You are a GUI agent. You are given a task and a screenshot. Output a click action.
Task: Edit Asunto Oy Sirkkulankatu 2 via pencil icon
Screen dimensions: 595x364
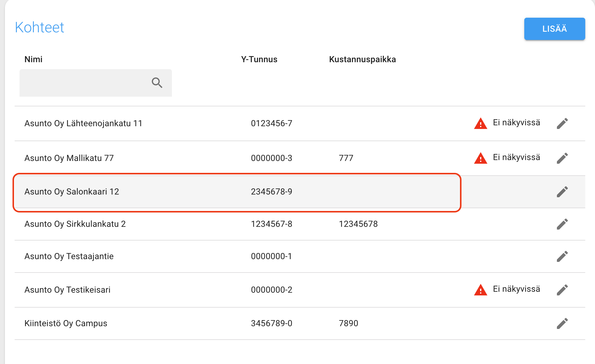[x=562, y=224]
